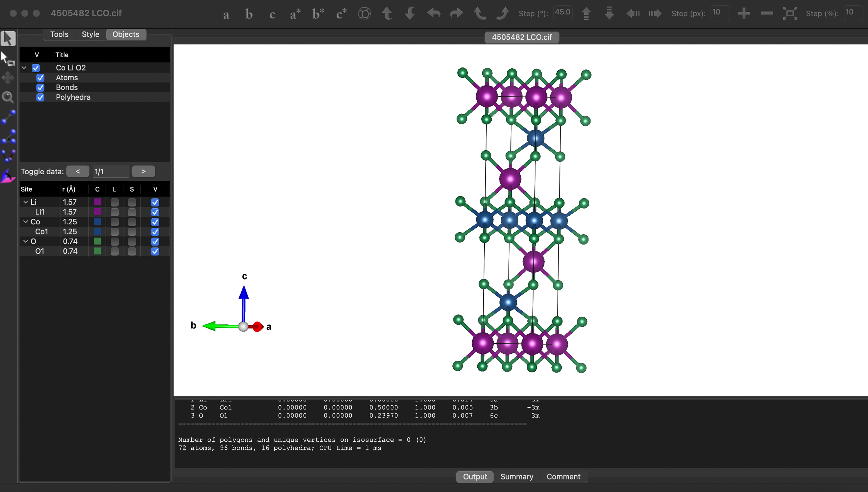Screen dimensions: 868x492
Task: Click fit to screen icon
Action: click(790, 14)
